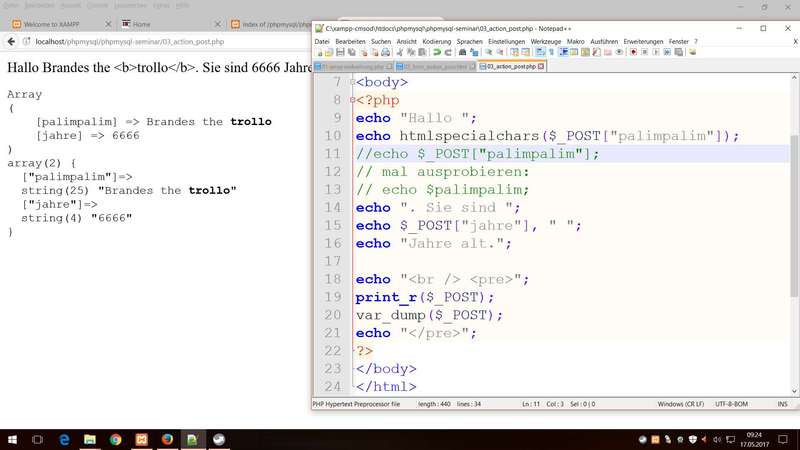Open the XAMPP icon in the taskbar

point(141,439)
